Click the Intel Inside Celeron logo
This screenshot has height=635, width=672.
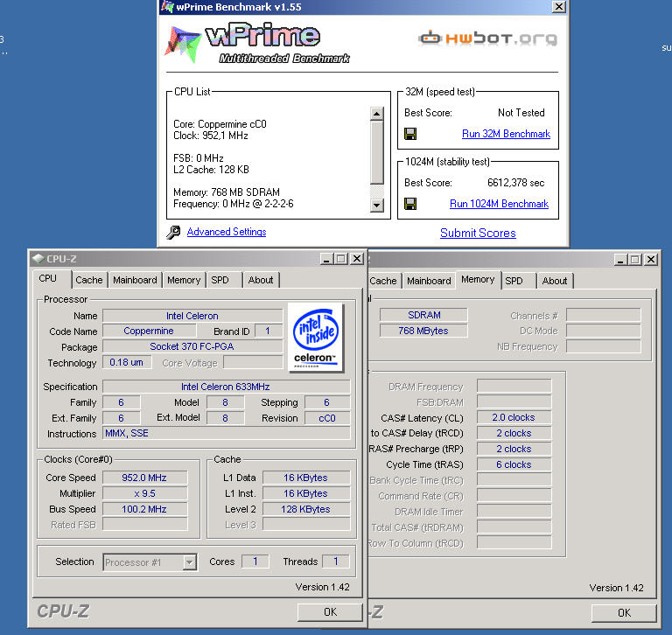pyautogui.click(x=316, y=338)
